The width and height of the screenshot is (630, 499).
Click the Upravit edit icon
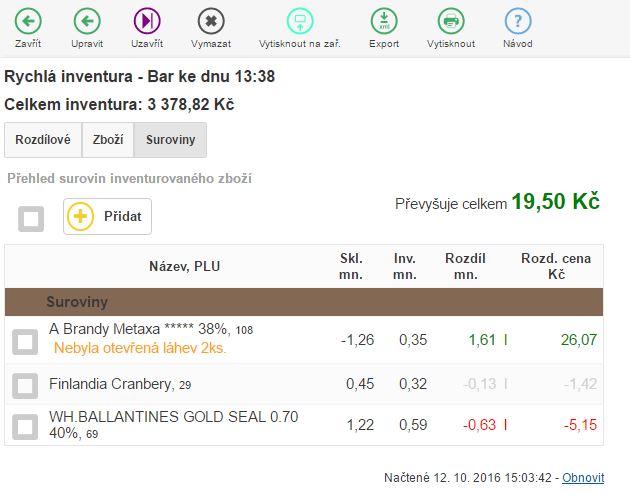(87, 21)
